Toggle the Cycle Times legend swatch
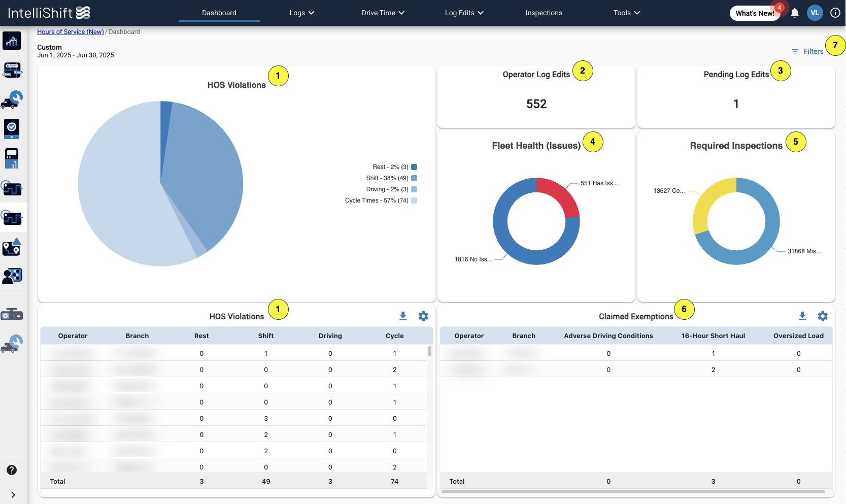 click(x=414, y=200)
